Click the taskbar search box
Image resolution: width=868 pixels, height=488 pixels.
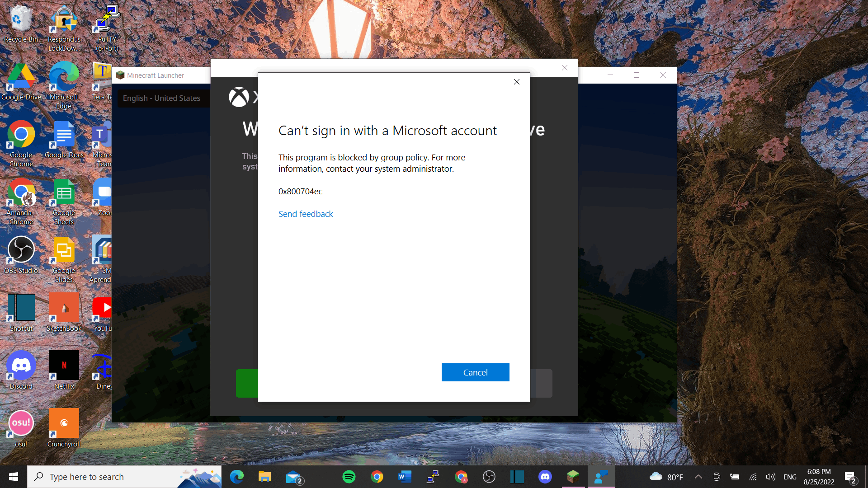(124, 477)
